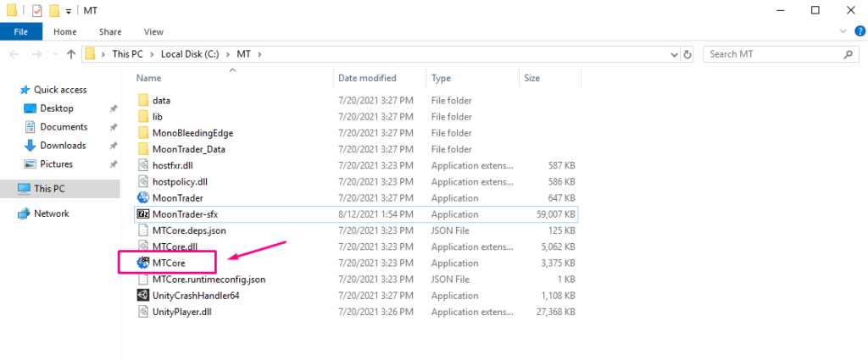Click Local Disk (C:) breadcrumb
Screen dimensions: 868x360
pos(190,54)
